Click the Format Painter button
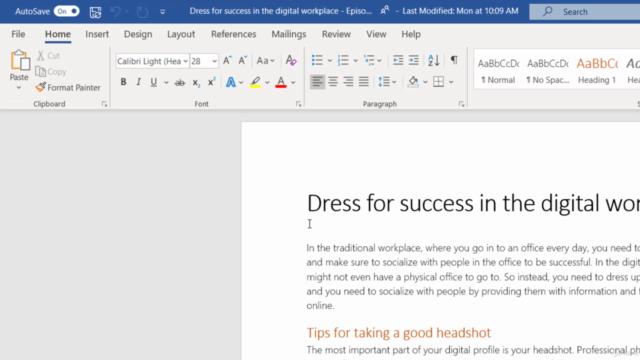This screenshot has height=360, width=640. point(68,87)
